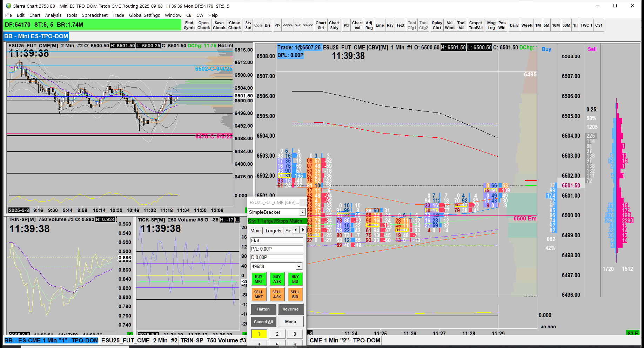The height and width of the screenshot is (348, 644).
Task: Select the Ray drawing tool
Action: click(390, 25)
